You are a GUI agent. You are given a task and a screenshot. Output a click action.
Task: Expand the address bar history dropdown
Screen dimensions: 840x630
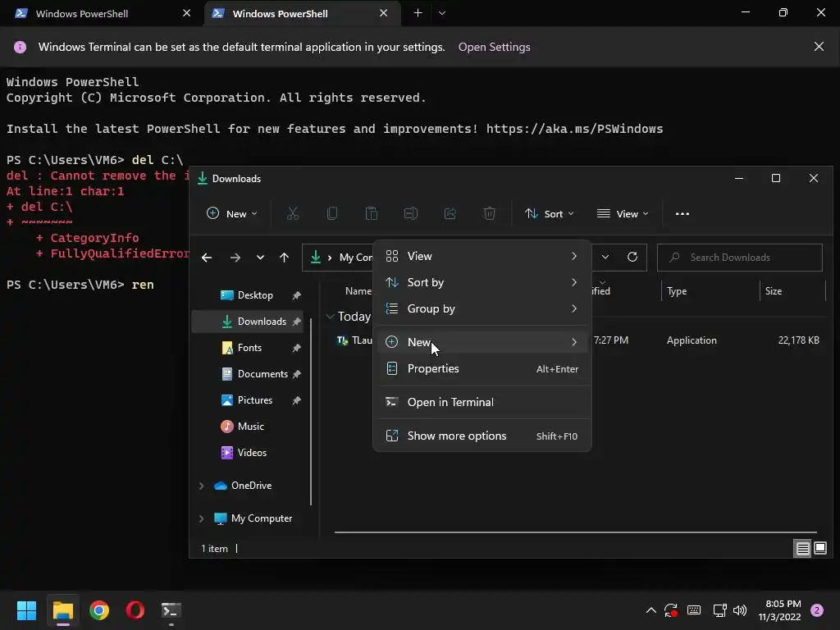tap(605, 257)
